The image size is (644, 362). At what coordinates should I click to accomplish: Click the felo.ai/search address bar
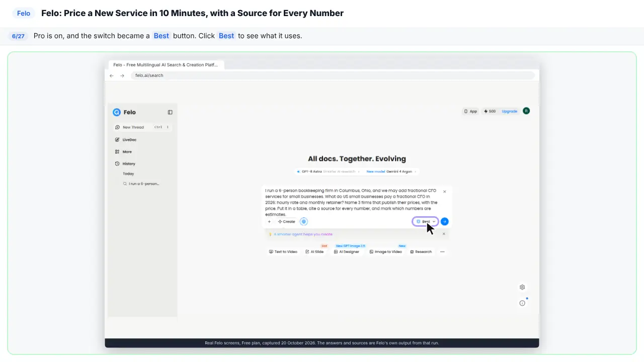(333, 75)
